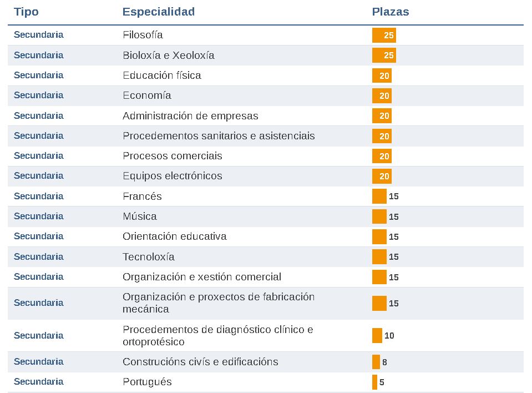
Task: Click Procedementos sanitarios e asistenciais text
Action: click(219, 136)
